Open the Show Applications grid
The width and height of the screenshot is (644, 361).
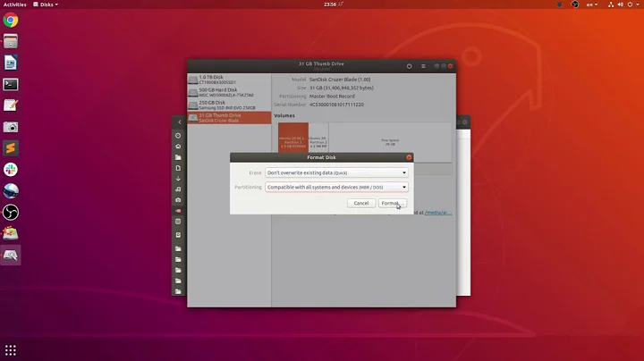pyautogui.click(x=11, y=350)
